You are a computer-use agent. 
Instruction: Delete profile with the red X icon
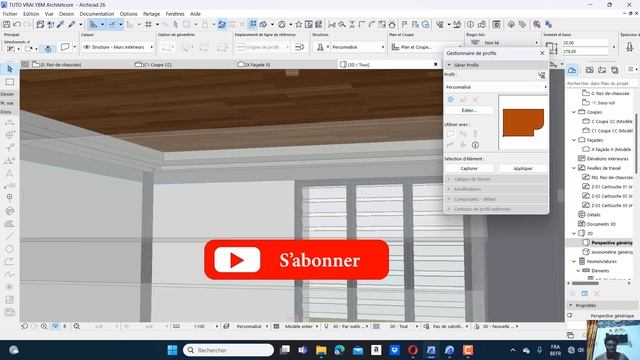coord(475,100)
